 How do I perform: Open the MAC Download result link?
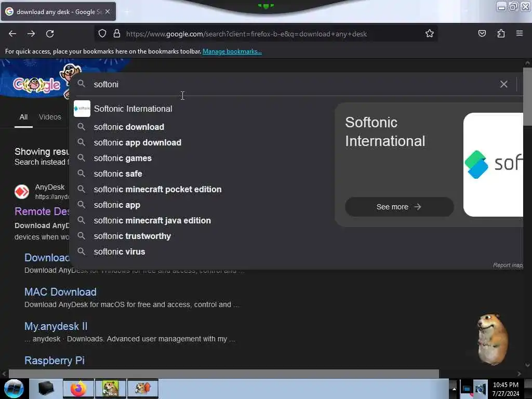(60, 292)
